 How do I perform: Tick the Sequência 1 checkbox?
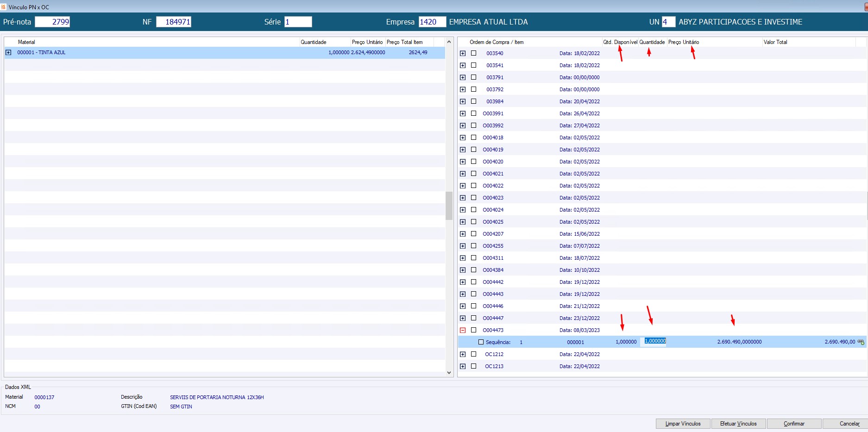(x=481, y=342)
